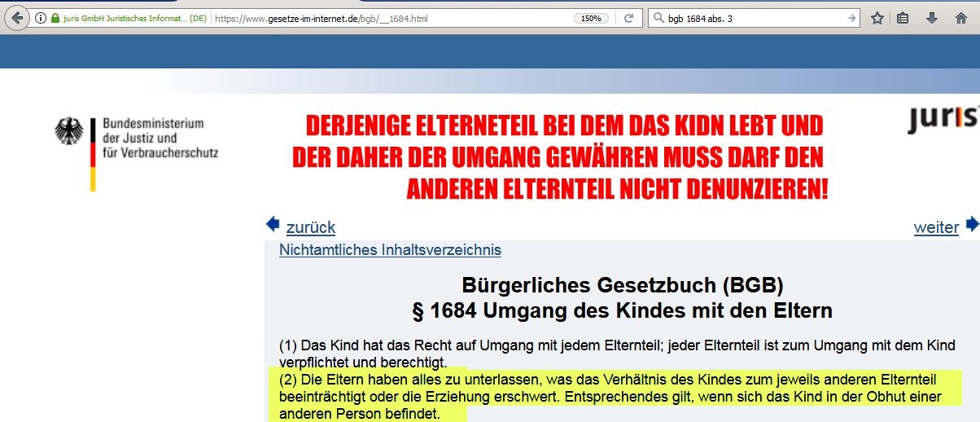This screenshot has height=422, width=980.
Task: Go to the browser home page icon
Action: coord(961,18)
